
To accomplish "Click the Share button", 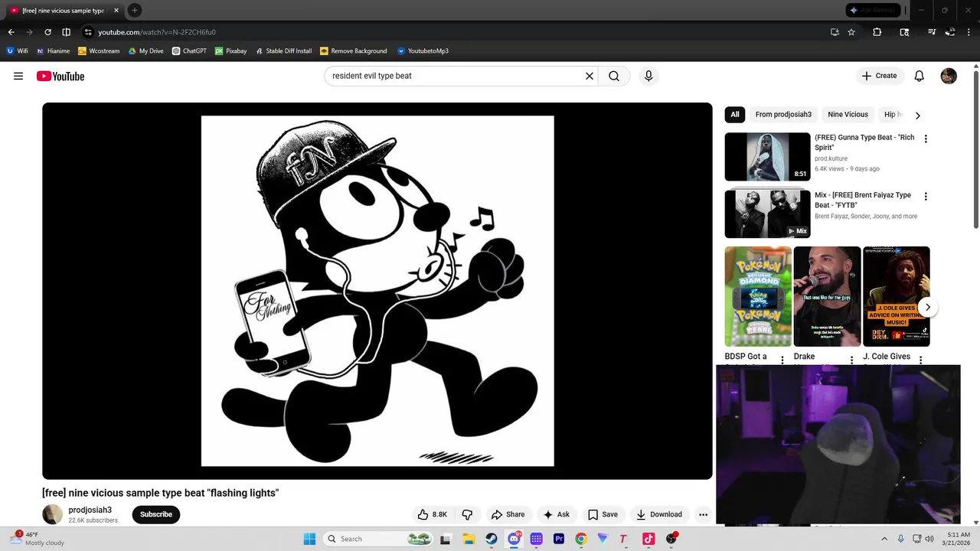I will coord(508,514).
